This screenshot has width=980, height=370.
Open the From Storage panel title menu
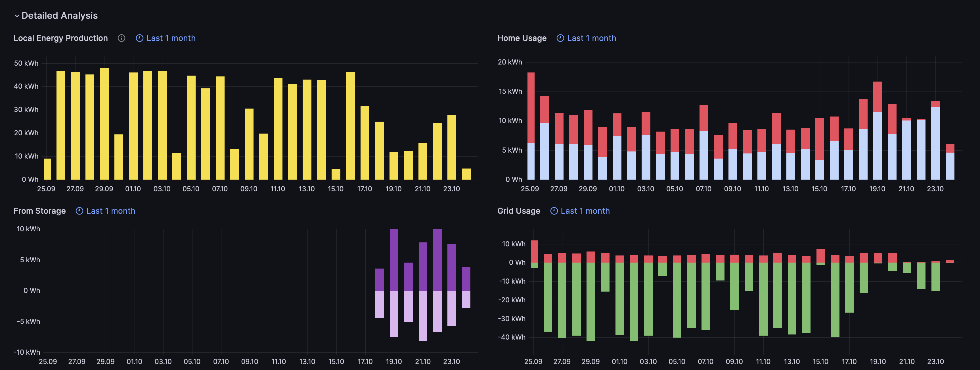(39, 211)
